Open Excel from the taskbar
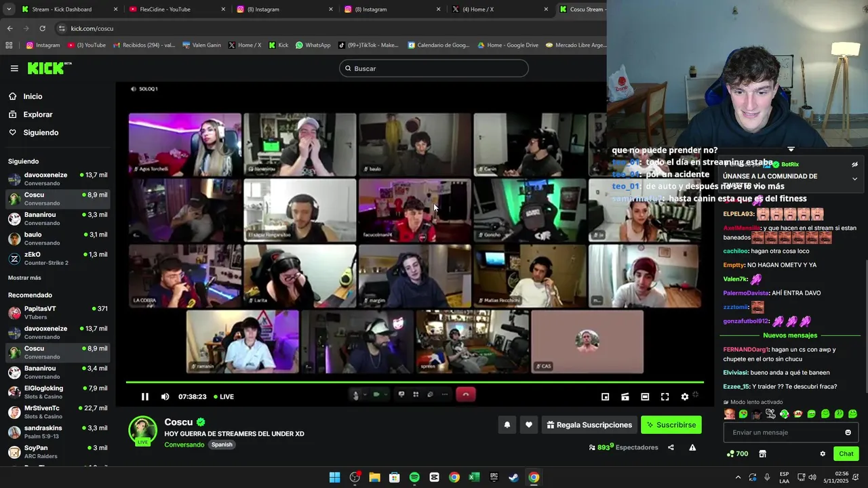Viewport: 868px width, 488px height. click(x=474, y=477)
